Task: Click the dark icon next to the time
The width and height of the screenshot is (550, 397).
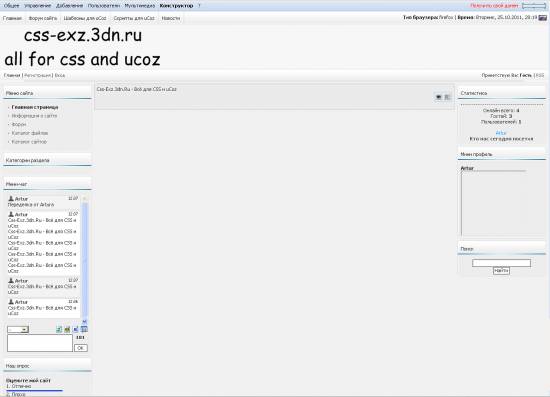Action: 543,18
